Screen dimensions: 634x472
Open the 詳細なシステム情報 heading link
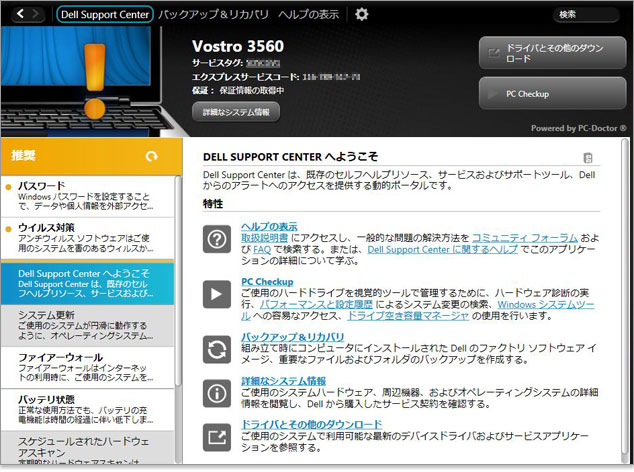coord(283,381)
